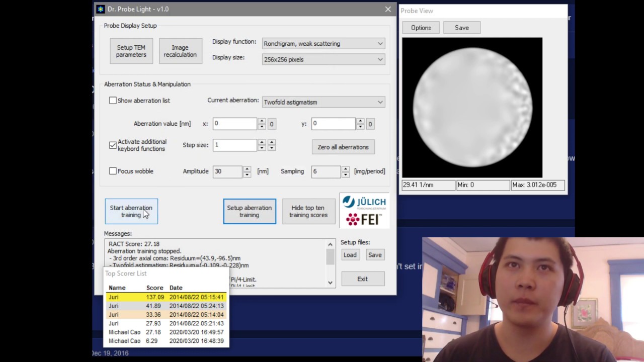The width and height of the screenshot is (644, 362).
Task: Select the Michael Cao row scoring 6.29
Action: [166, 341]
